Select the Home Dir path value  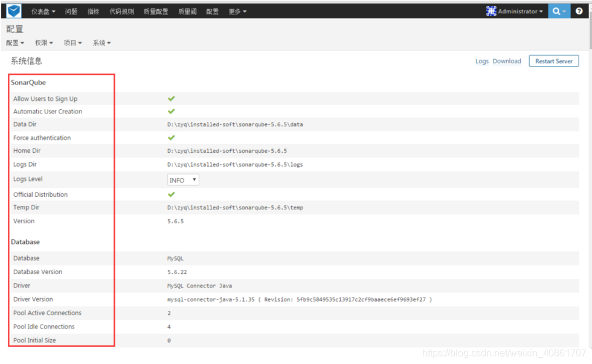[227, 151]
